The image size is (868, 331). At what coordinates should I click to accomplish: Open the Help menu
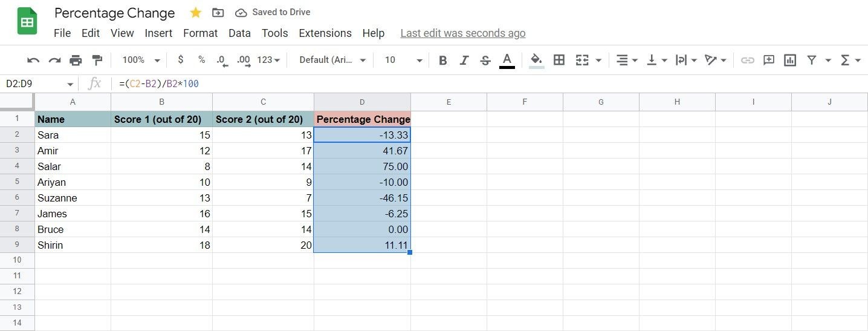tap(374, 33)
